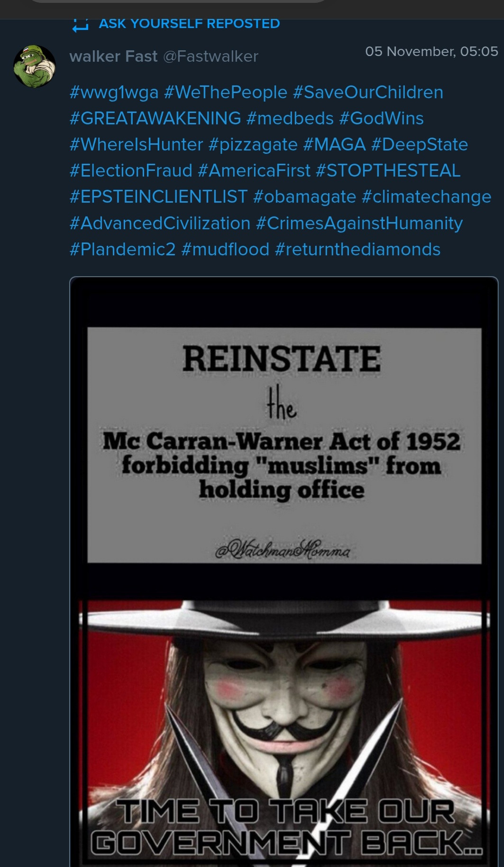This screenshot has width=504, height=867.
Task: Click the 05 November, 05:05 timestamp
Action: click(431, 51)
